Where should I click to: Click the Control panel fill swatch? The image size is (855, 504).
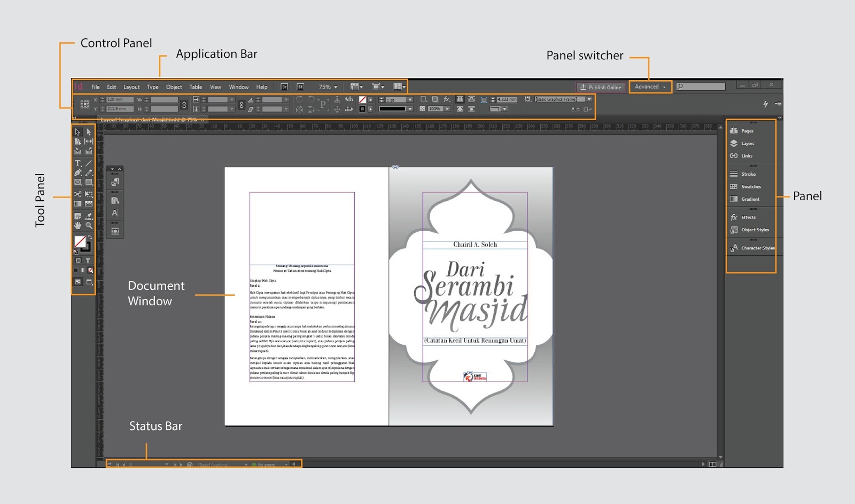362,100
